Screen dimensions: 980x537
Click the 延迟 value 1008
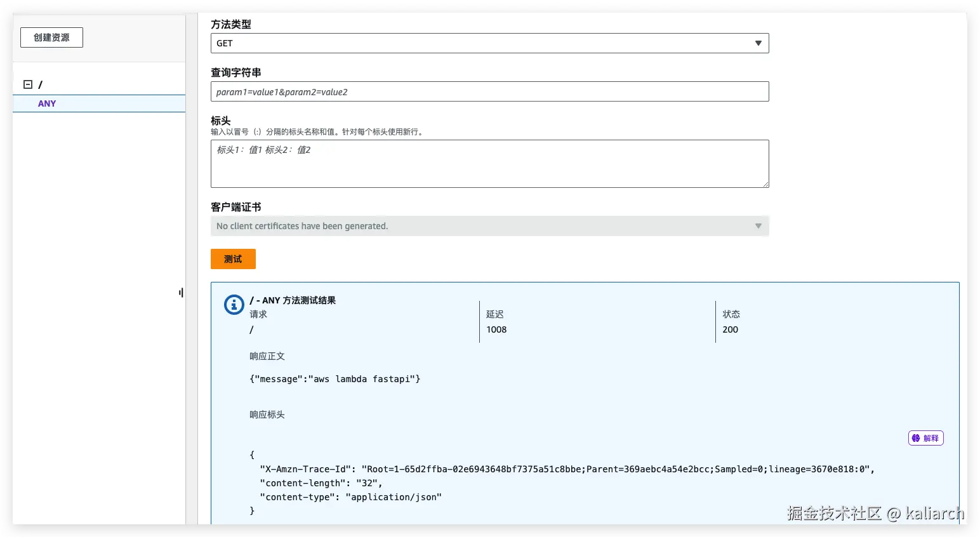496,329
